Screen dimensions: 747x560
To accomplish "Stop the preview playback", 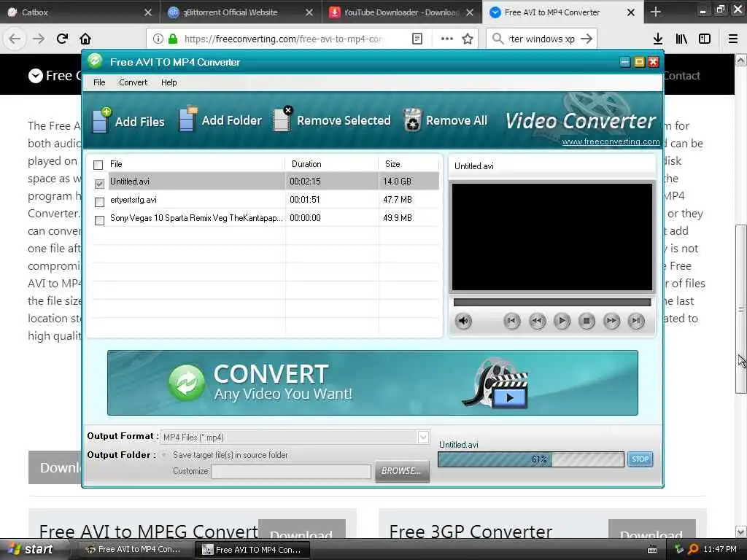I will pyautogui.click(x=587, y=321).
